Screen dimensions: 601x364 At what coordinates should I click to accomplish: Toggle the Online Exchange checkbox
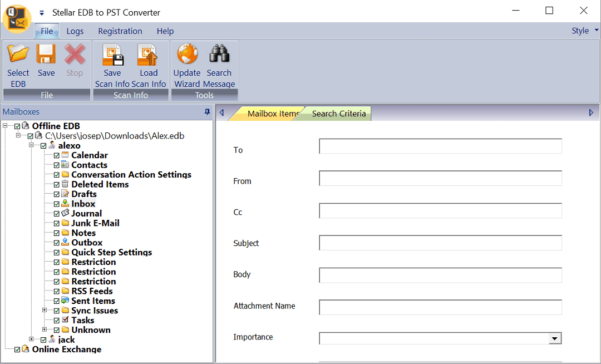click(17, 350)
